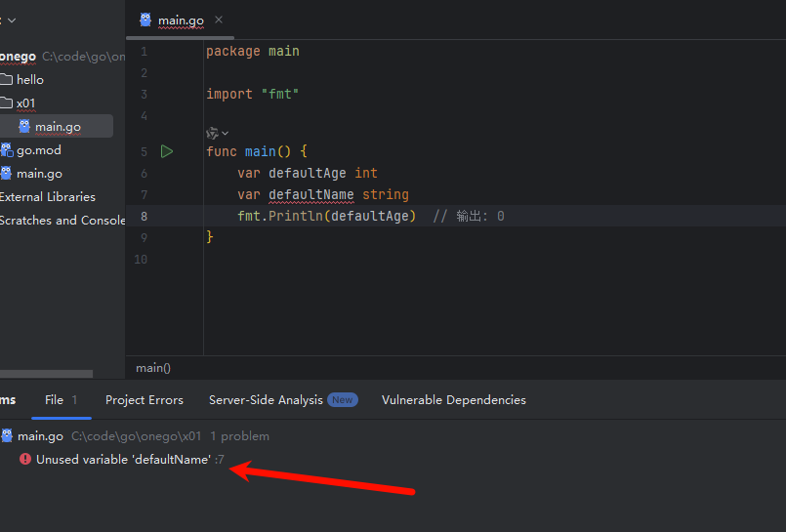Viewport: 786px width, 532px height.
Task: Run main function with green gutter arrow
Action: (167, 151)
